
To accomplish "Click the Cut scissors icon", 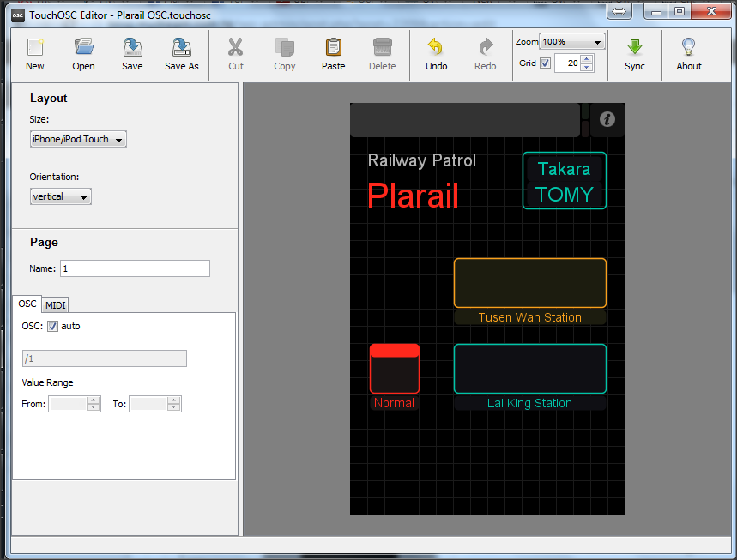I will (x=235, y=54).
